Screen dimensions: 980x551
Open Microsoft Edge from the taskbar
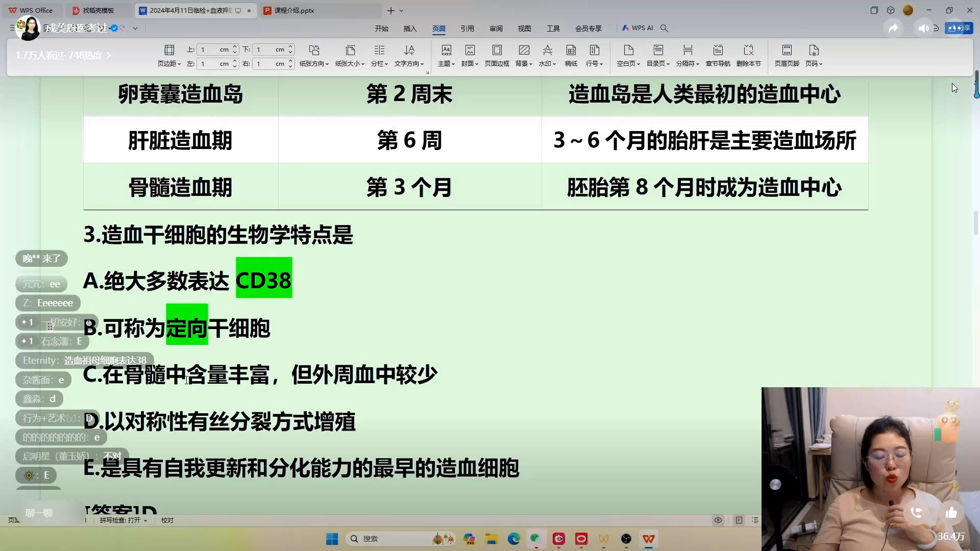513,539
